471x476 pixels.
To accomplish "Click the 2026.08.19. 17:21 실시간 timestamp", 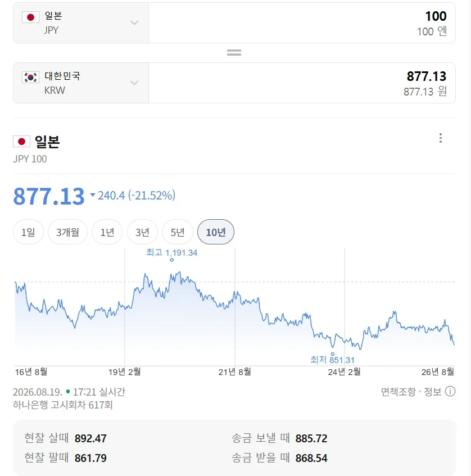I will [69, 392].
